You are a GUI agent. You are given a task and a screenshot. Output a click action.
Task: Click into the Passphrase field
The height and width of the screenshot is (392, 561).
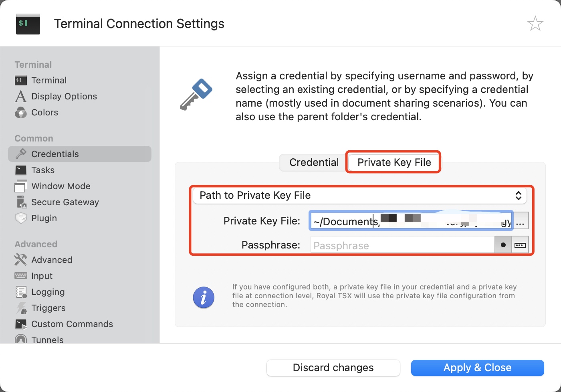[402, 245]
